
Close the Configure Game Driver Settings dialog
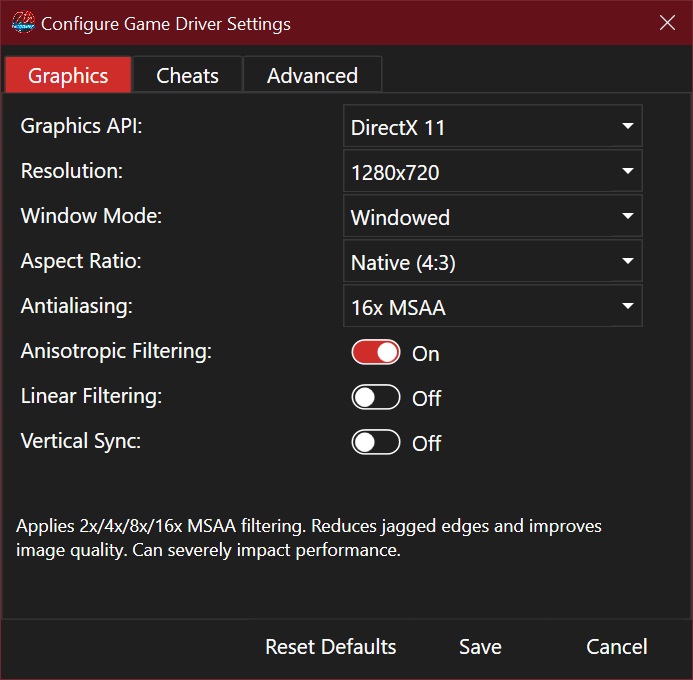coord(667,23)
